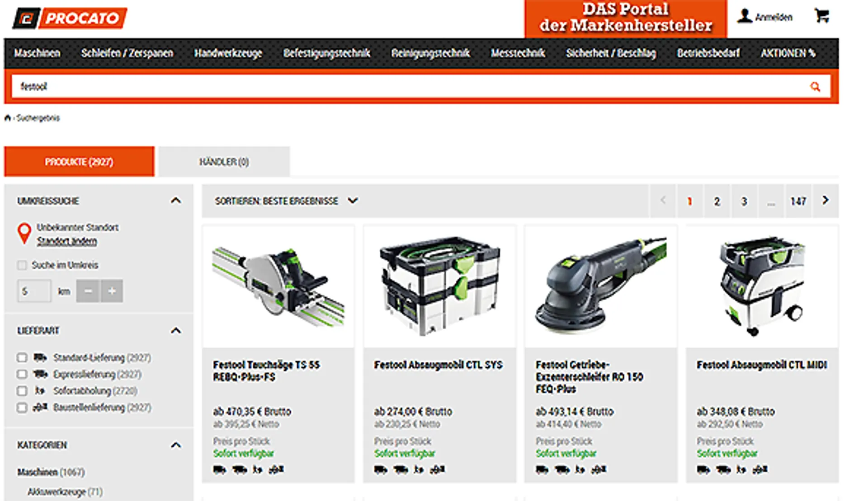Viewport: 868px width, 501px height.
Task: Collapse the Kategorien section
Action: [x=176, y=445]
